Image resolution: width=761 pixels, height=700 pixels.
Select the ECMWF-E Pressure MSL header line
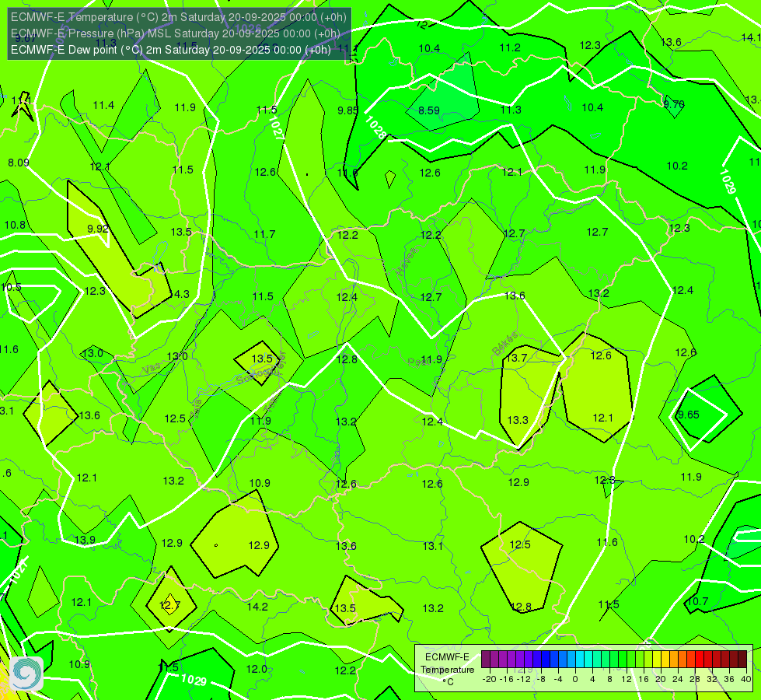point(175,33)
